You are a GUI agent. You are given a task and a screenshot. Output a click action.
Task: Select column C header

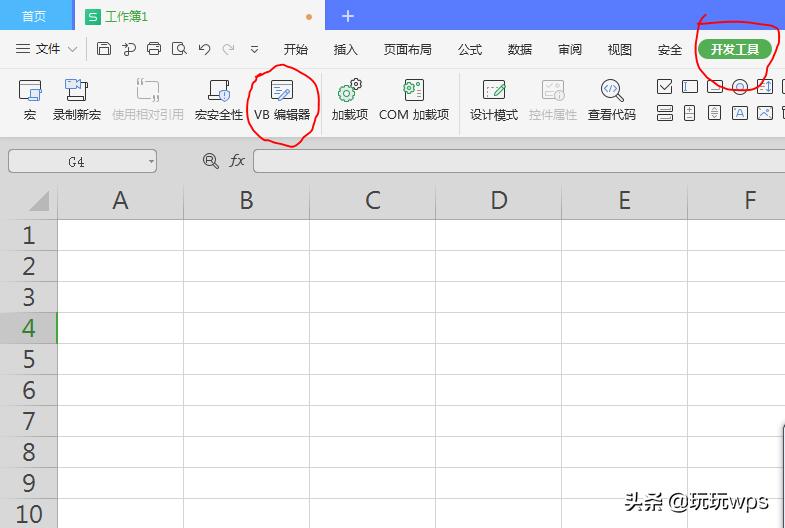pos(372,201)
